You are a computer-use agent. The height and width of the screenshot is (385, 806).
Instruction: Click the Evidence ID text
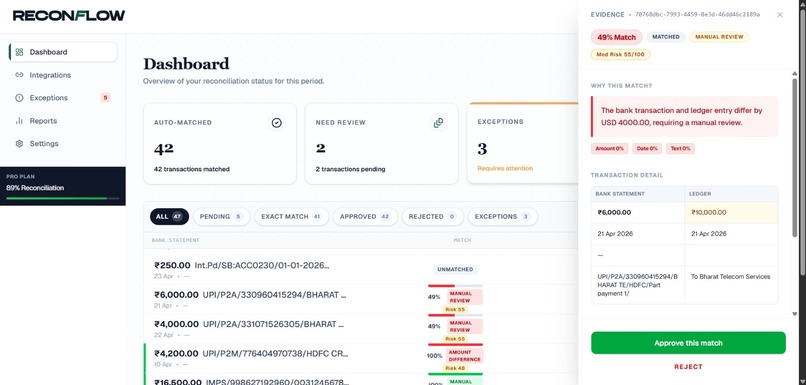coord(698,15)
